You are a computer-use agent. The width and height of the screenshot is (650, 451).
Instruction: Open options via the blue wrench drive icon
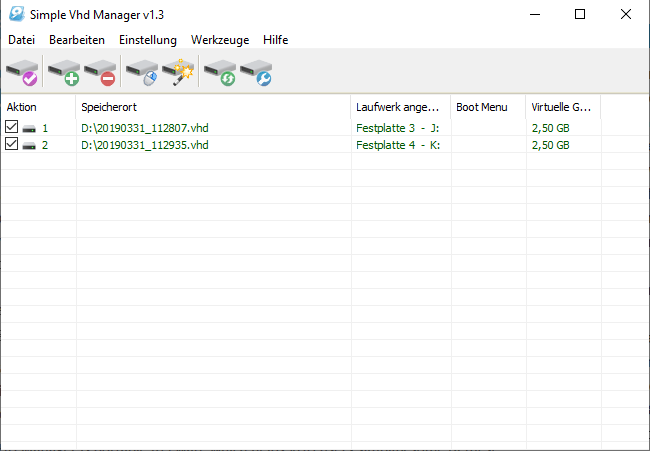[x=256, y=72]
